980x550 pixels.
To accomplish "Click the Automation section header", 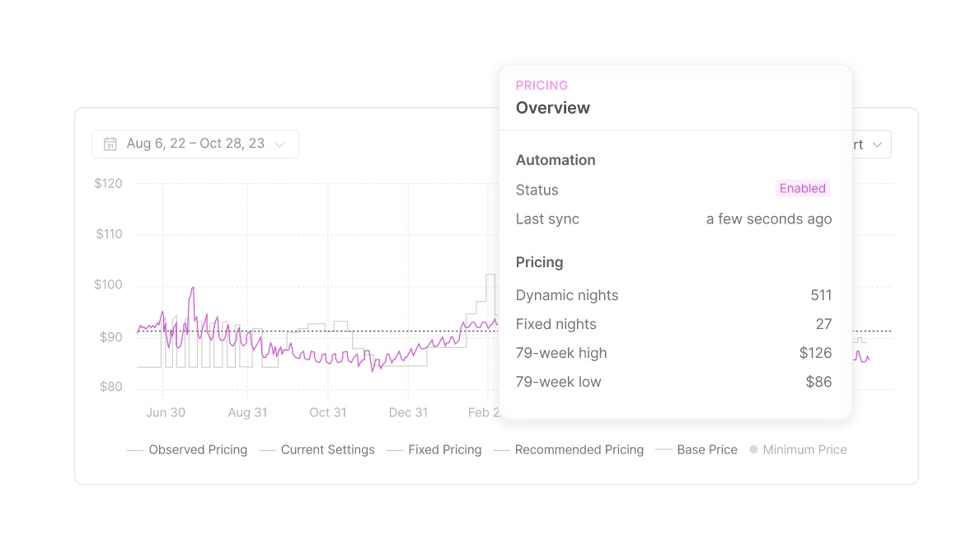I will pyautogui.click(x=556, y=160).
